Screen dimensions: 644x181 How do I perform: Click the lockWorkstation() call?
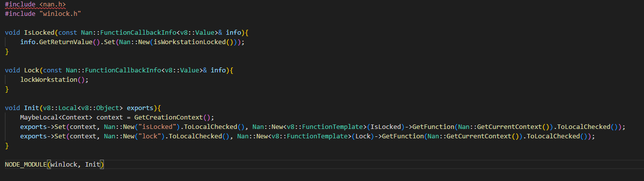pos(52,80)
